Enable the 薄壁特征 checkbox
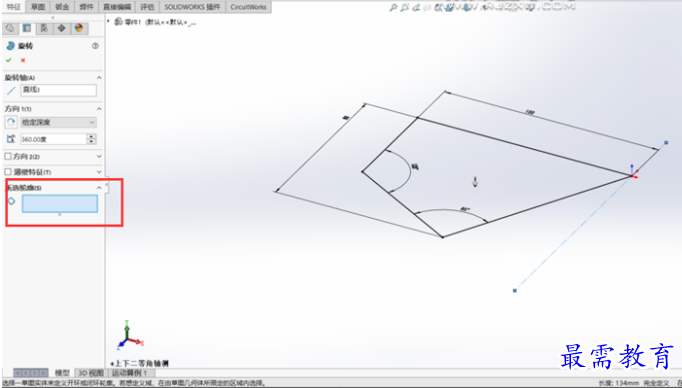Screen dimensions: 682x388 click(8, 172)
